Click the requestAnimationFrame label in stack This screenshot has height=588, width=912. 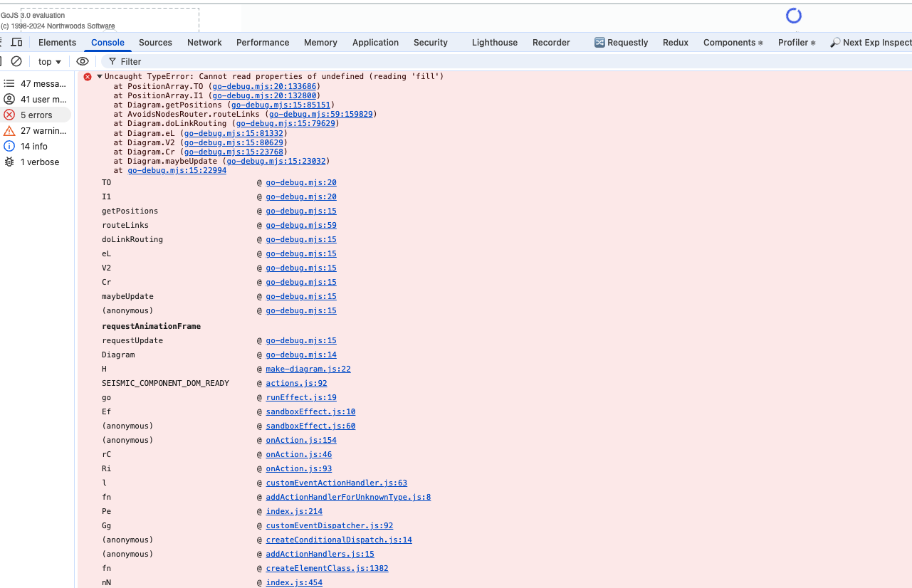(x=152, y=326)
